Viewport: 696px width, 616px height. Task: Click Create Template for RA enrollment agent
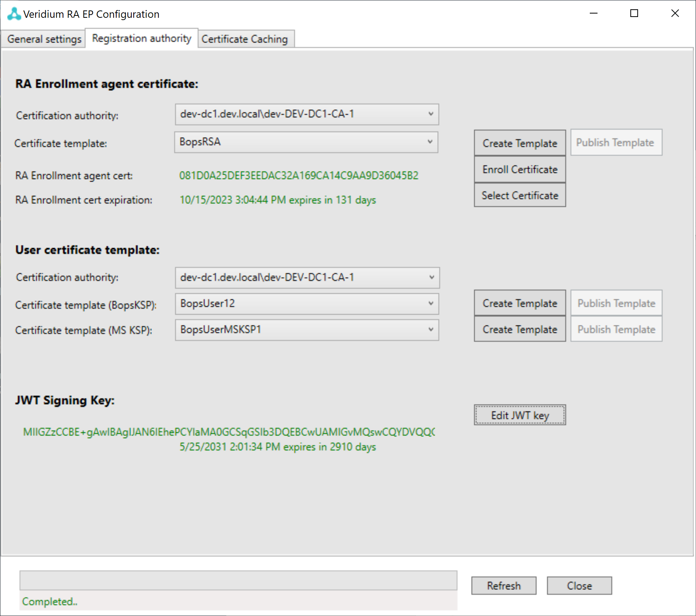(519, 143)
